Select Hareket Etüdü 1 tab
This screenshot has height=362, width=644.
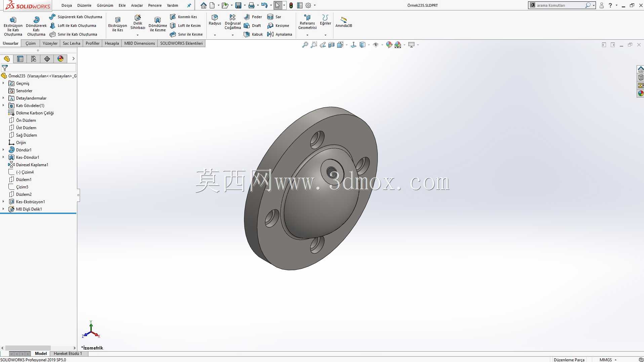click(x=68, y=354)
